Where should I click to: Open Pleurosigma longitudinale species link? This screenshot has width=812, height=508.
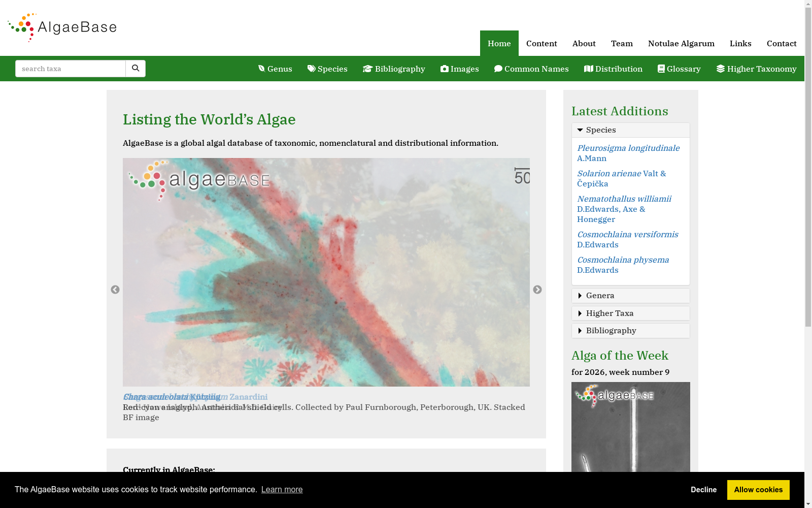(628, 153)
